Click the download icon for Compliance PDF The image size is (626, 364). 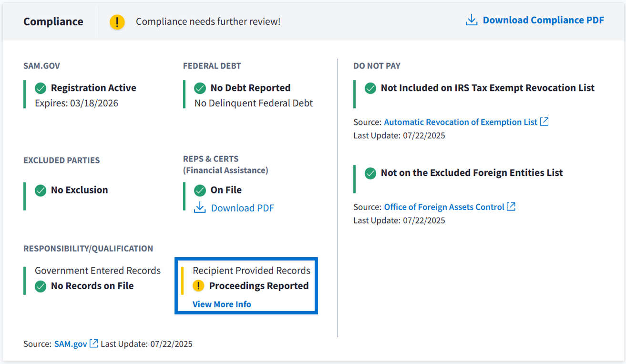pos(471,20)
